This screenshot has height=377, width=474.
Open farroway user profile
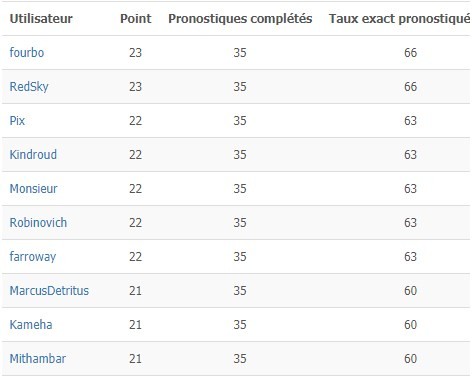[x=33, y=257]
